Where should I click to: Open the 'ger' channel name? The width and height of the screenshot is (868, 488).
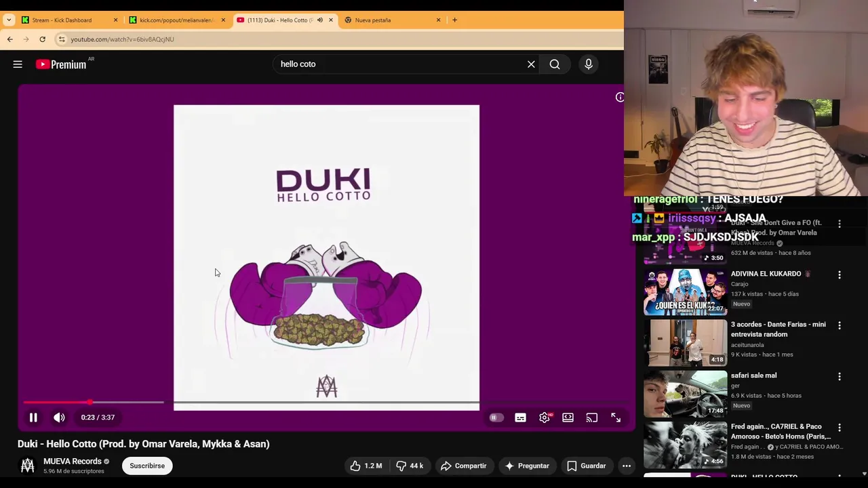[x=735, y=386]
